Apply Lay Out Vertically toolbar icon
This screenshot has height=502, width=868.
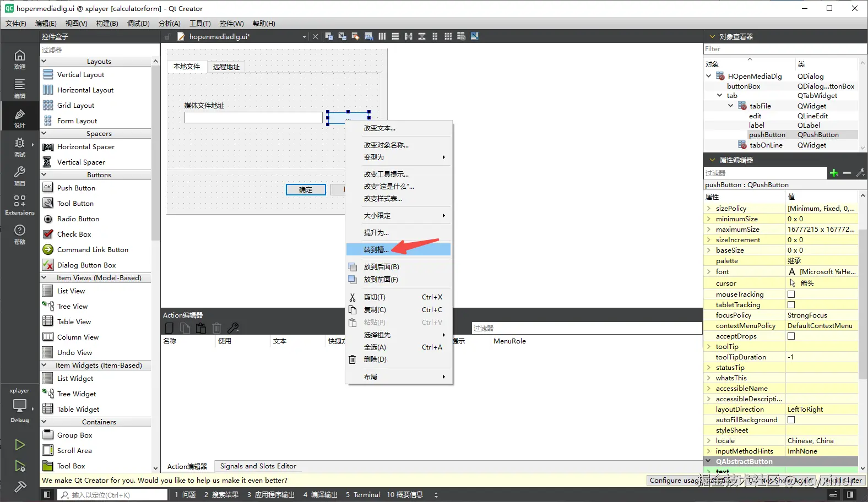(x=395, y=36)
